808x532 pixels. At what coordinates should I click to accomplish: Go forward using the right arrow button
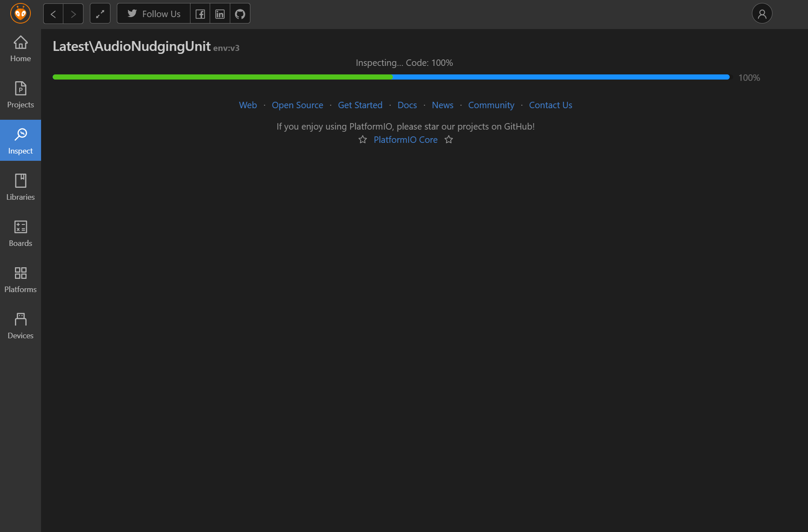(x=73, y=14)
